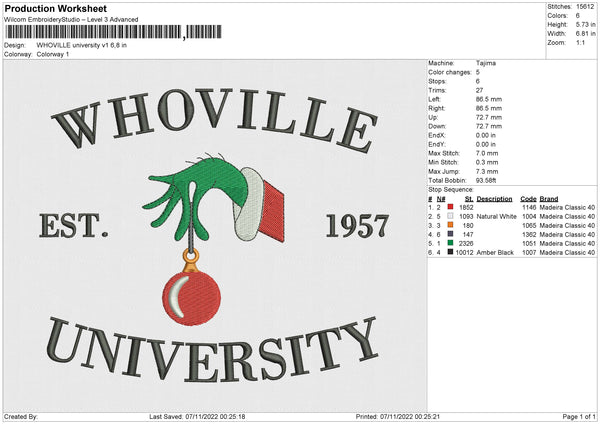Click the green Grinch hand in the design
Image resolution: width=600 pixels, height=424 pixels.
195,197
